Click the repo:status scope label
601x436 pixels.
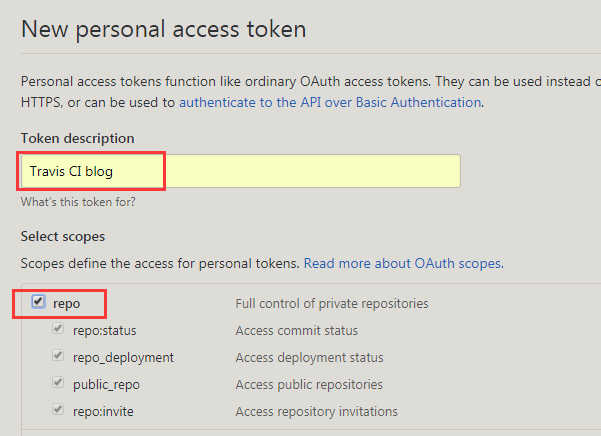[x=105, y=330]
